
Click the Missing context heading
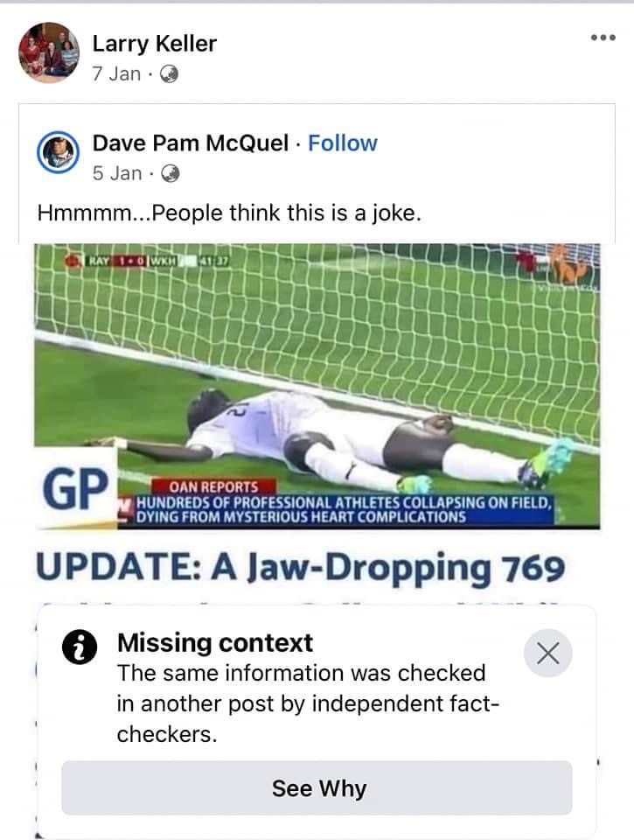click(x=215, y=643)
